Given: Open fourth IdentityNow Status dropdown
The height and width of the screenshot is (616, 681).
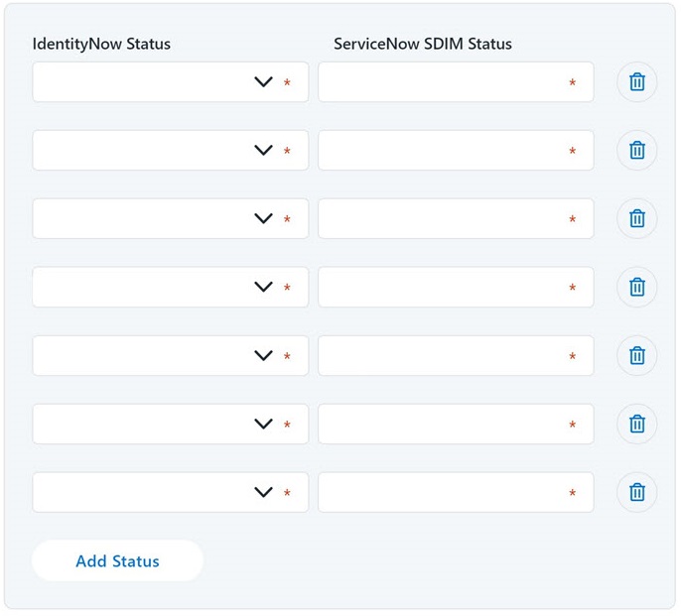Looking at the screenshot, I should 171,287.
